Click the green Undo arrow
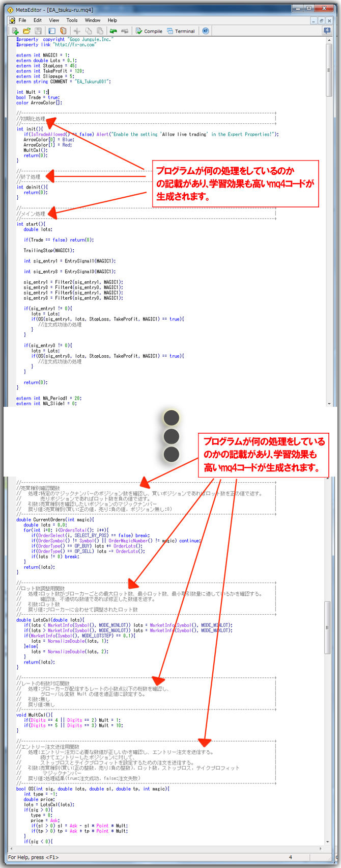This screenshot has width=341, height=868. point(113,31)
